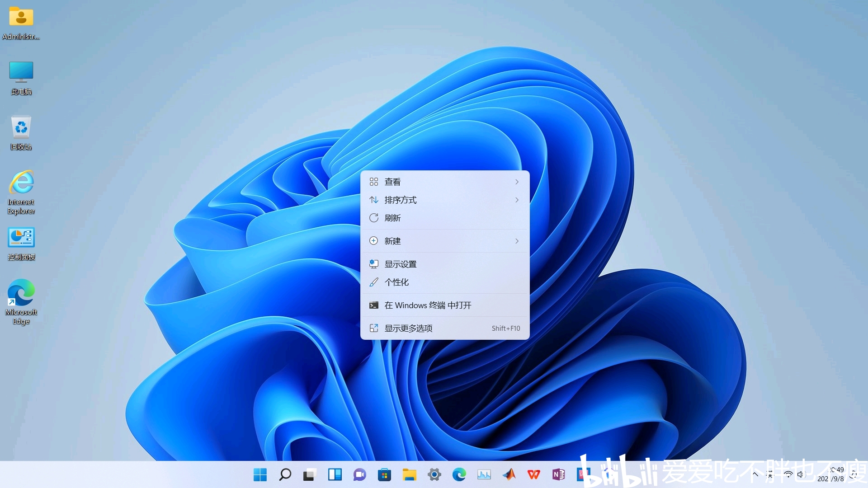Launch MATLAB from the taskbar
Viewport: 868px width, 488px height.
pos(509,474)
